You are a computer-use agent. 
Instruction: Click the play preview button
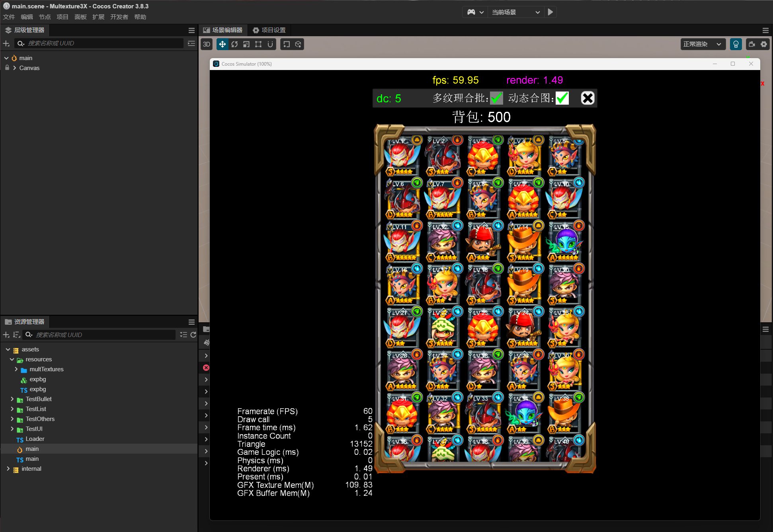(550, 12)
